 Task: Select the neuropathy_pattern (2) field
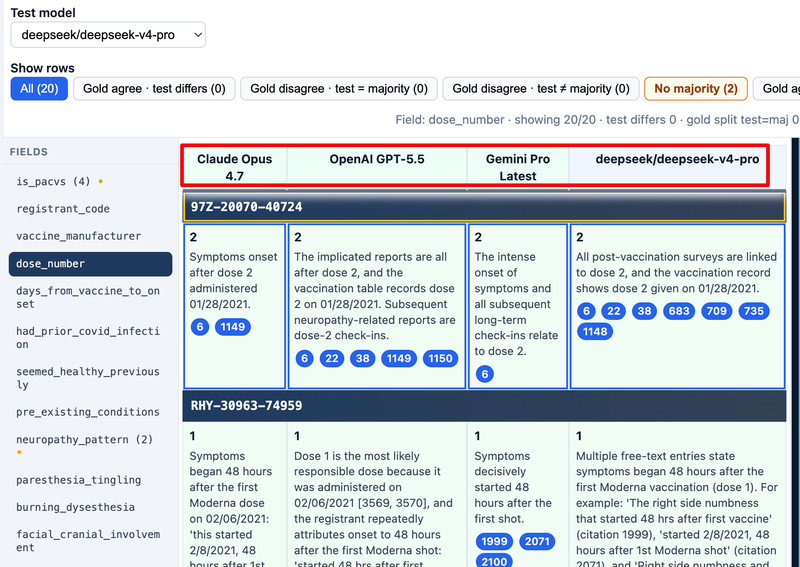pos(90,445)
